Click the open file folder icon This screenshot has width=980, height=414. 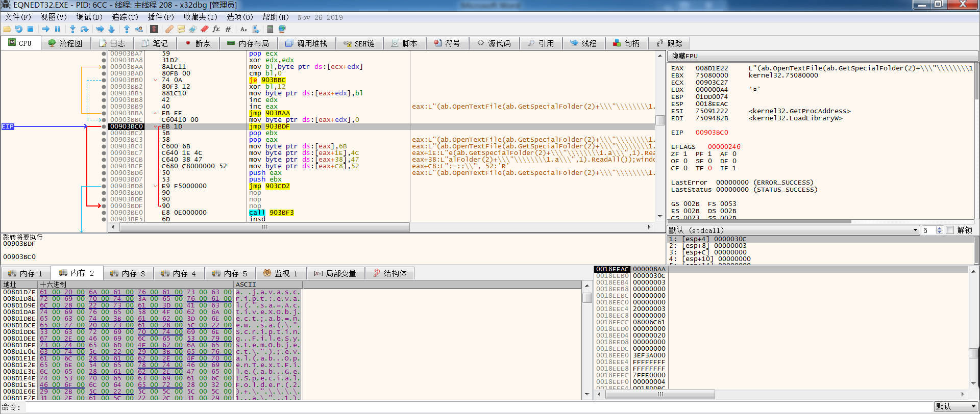(x=7, y=29)
